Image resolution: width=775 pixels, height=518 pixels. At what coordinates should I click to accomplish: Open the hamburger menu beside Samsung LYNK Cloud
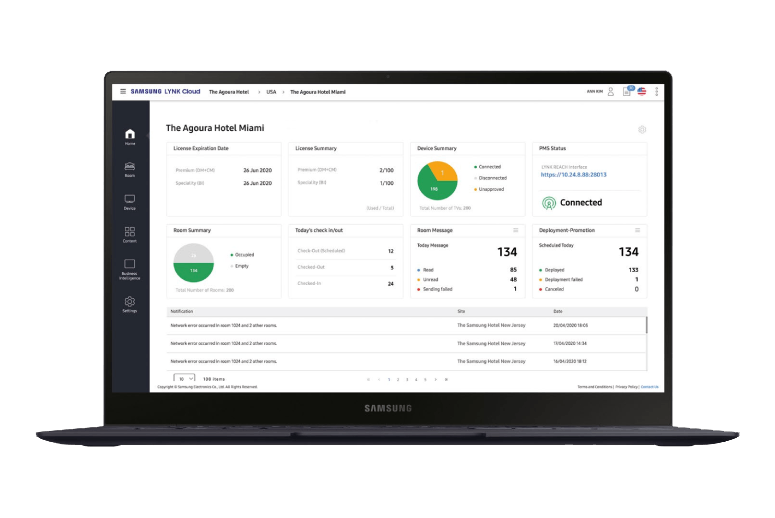123,91
